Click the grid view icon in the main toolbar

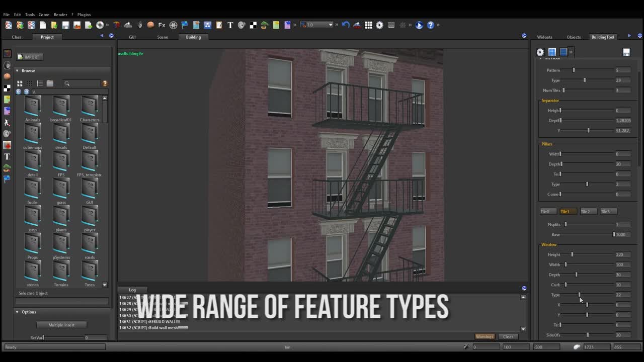(x=368, y=25)
